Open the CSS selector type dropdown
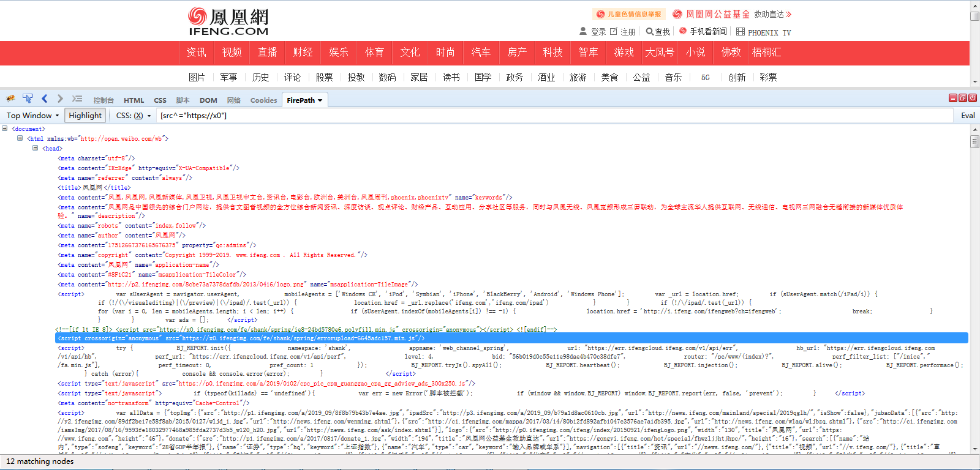980x470 pixels. [133, 115]
